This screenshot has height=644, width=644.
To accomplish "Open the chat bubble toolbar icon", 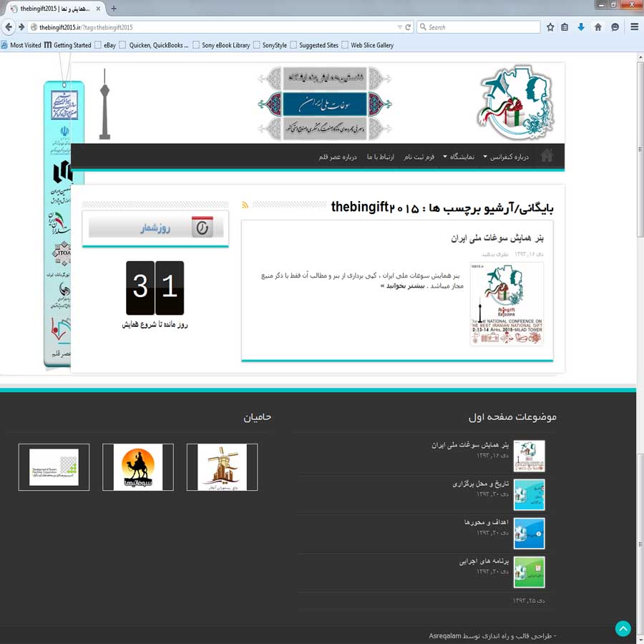I will [615, 27].
